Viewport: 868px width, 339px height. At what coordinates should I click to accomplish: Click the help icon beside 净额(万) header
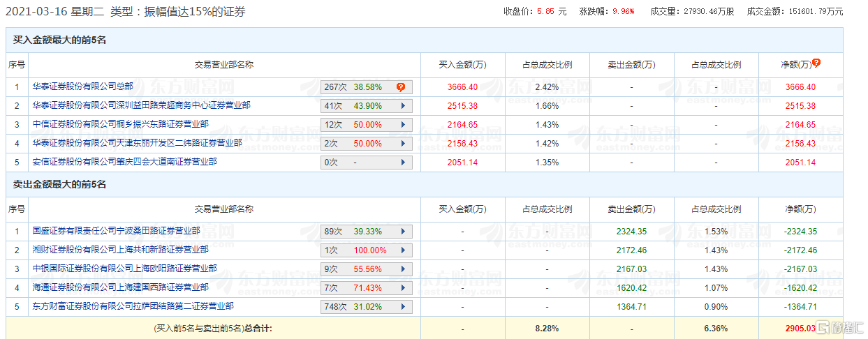click(x=816, y=63)
